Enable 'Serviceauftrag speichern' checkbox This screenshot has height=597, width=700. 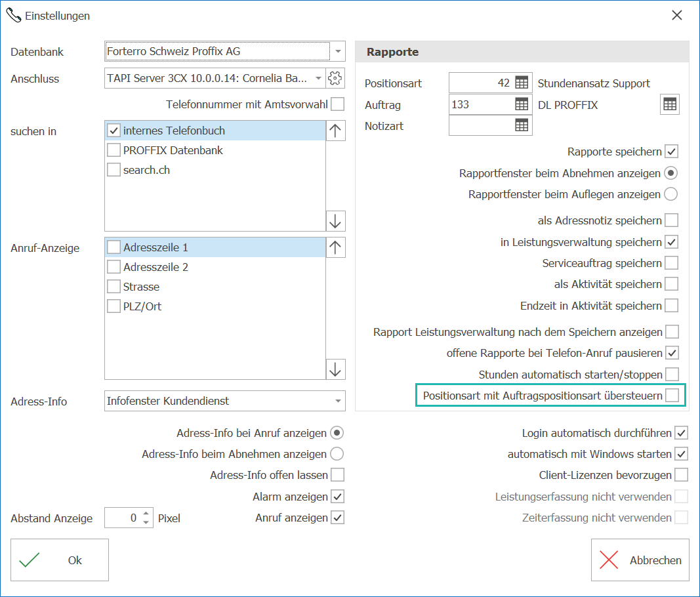click(671, 263)
